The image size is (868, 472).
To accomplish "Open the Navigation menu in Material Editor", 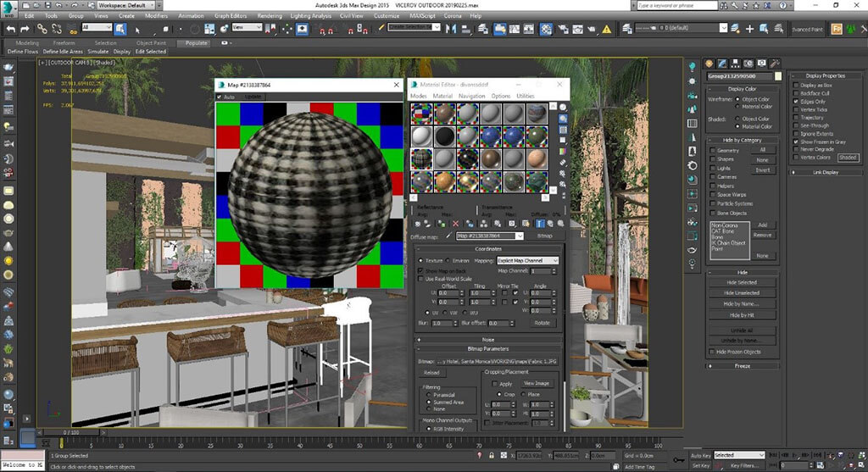I will click(471, 96).
